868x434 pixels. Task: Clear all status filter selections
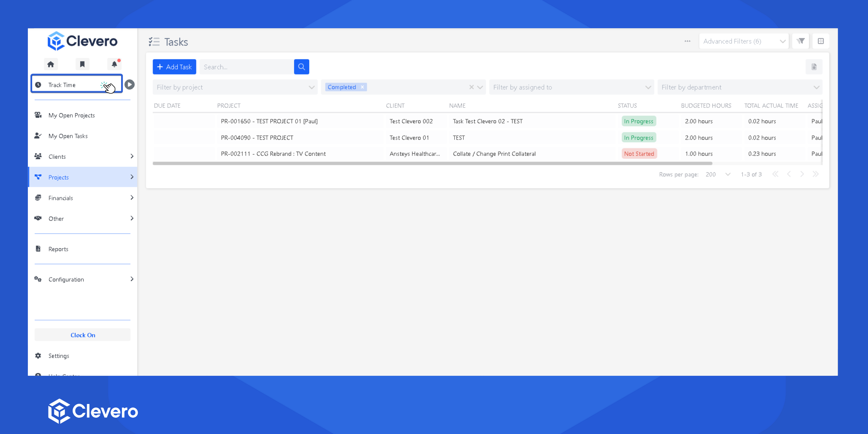(x=471, y=87)
